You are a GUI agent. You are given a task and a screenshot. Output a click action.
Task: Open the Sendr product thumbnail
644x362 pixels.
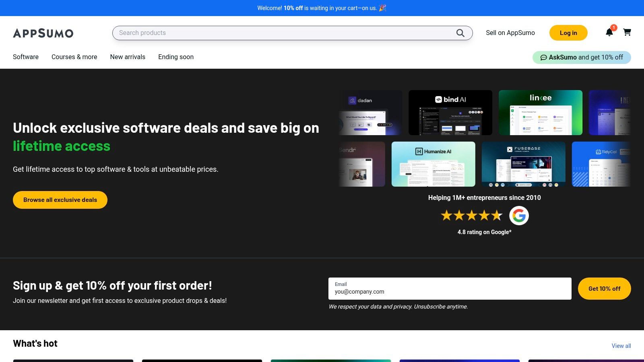coord(362,164)
